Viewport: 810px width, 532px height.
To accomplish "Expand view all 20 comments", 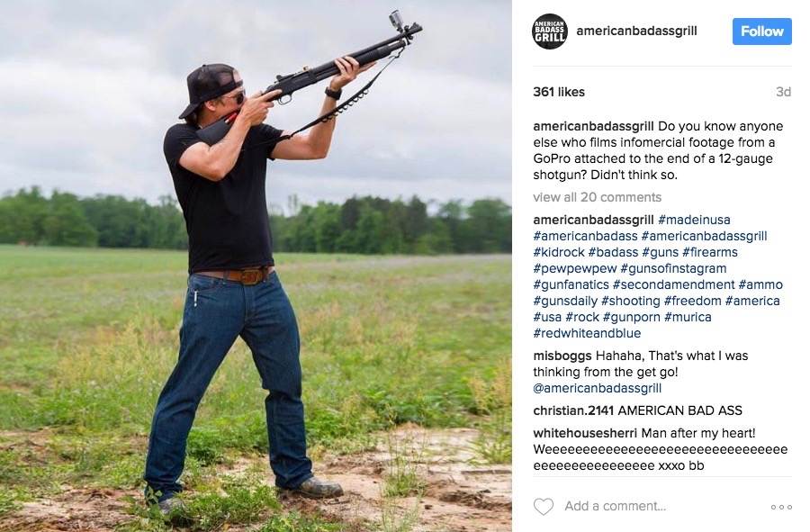I will tap(598, 197).
